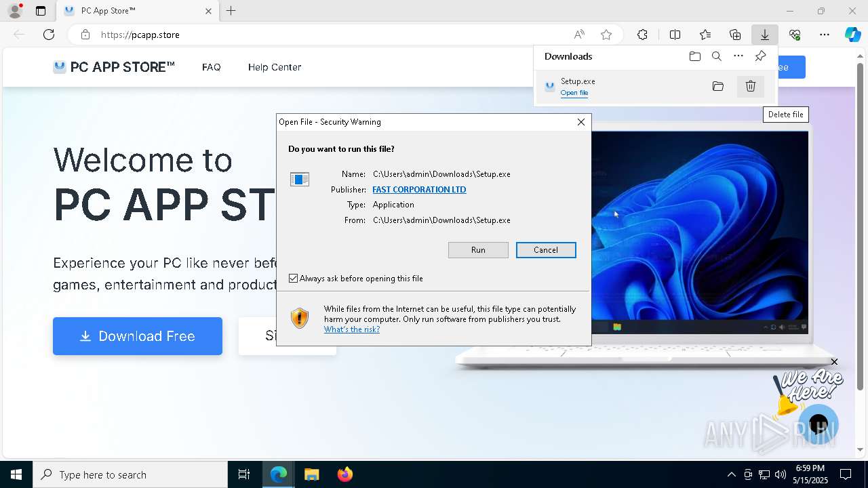
Task: Click the taskbar search box
Action: pyautogui.click(x=130, y=474)
